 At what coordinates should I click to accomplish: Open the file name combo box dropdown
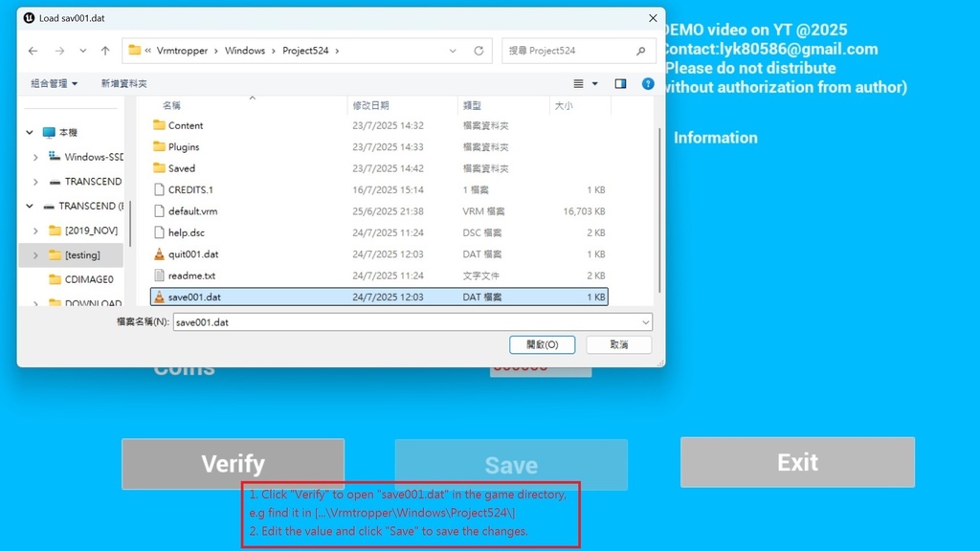point(646,322)
